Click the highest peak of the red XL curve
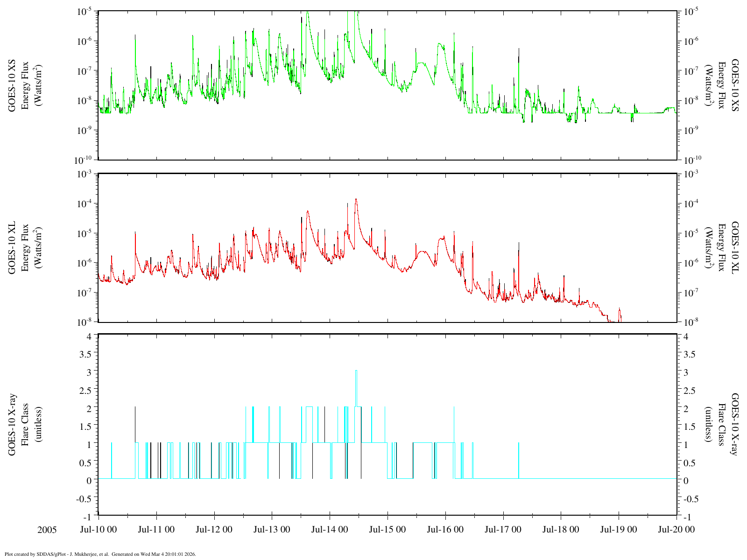 (356, 199)
